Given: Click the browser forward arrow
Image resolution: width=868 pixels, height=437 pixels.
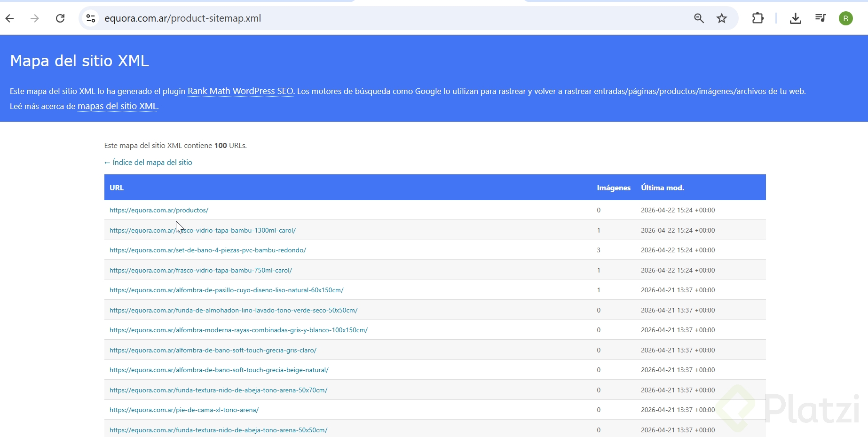Looking at the screenshot, I should [35, 18].
